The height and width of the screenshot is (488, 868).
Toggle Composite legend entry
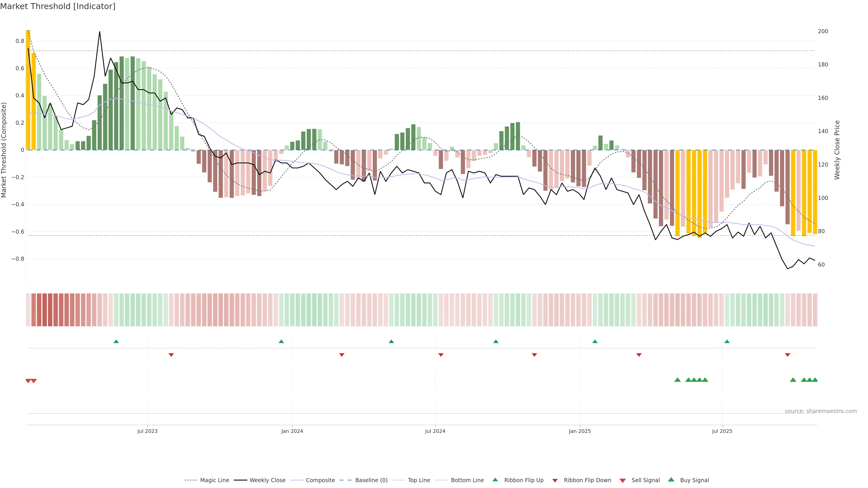320,480
